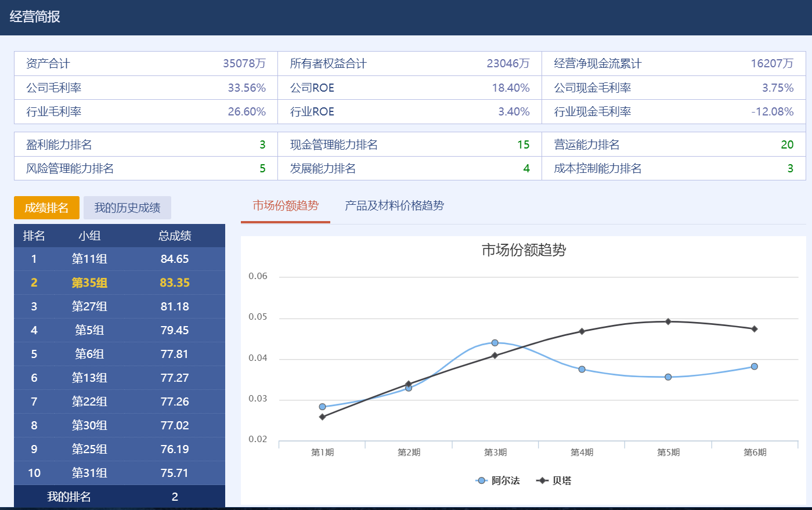Open the 产品及材料价格趋势 tab
Screen dimensions: 812x510
394,205
